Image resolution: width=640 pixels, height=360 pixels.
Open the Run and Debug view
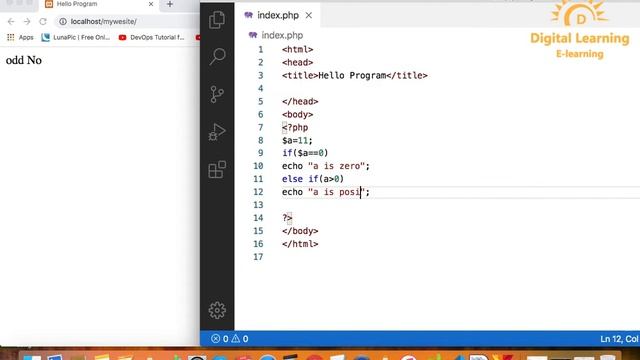pyautogui.click(x=217, y=132)
